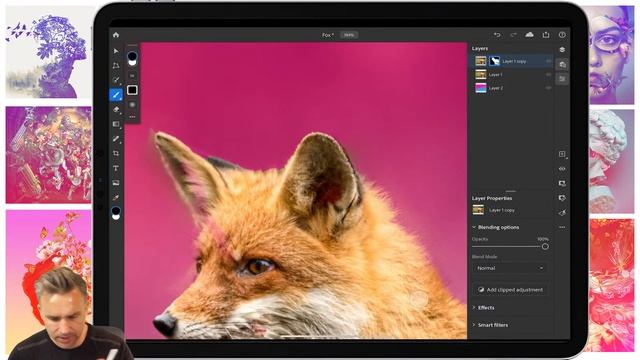
Task: Undo the last action
Action: click(x=497, y=35)
